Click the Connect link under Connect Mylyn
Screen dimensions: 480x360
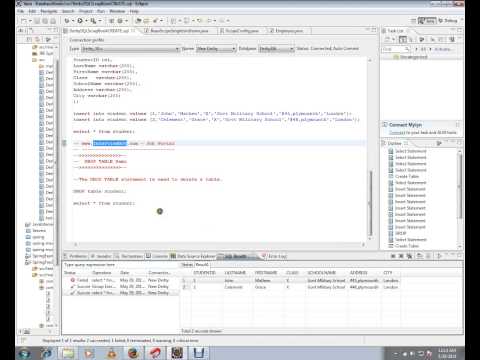(x=396, y=132)
